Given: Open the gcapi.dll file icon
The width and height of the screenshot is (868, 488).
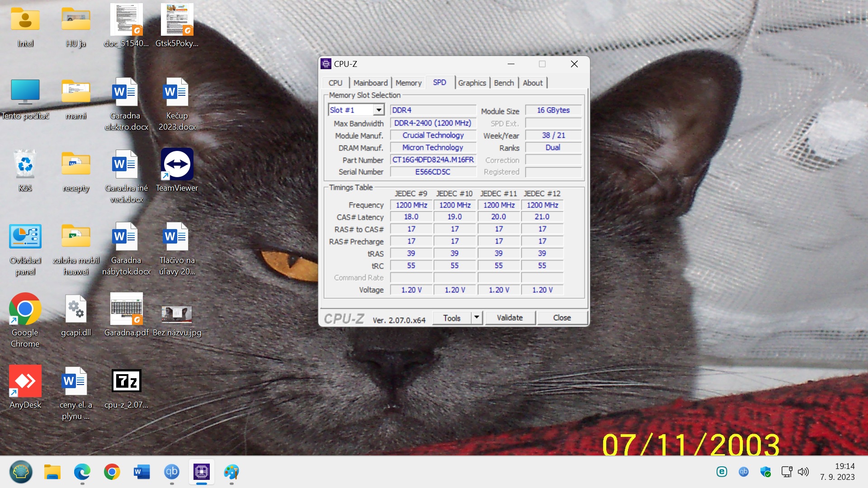Looking at the screenshot, I should point(75,309).
